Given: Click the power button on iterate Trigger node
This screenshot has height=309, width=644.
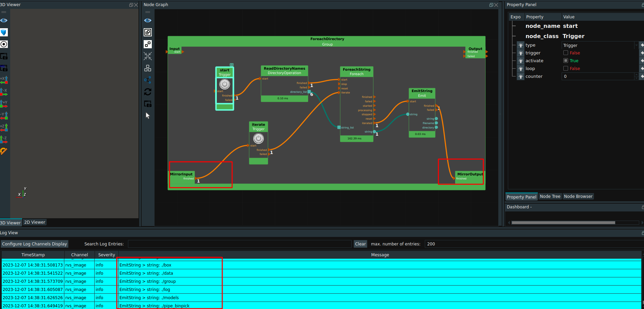Looking at the screenshot, I should pyautogui.click(x=258, y=138).
